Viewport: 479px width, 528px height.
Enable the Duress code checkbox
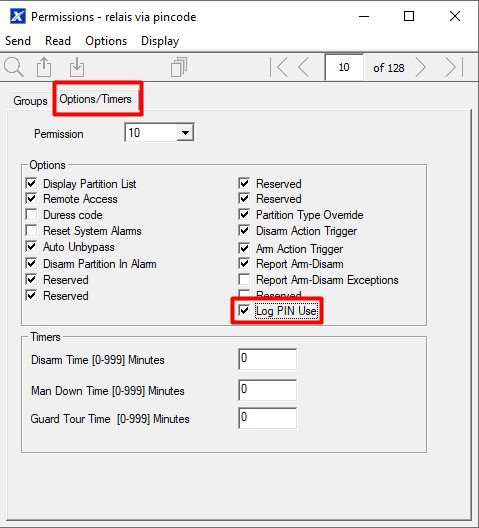pos(31,214)
